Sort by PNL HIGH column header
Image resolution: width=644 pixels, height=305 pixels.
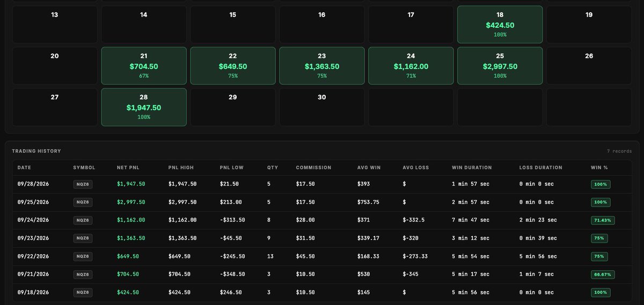(181, 168)
